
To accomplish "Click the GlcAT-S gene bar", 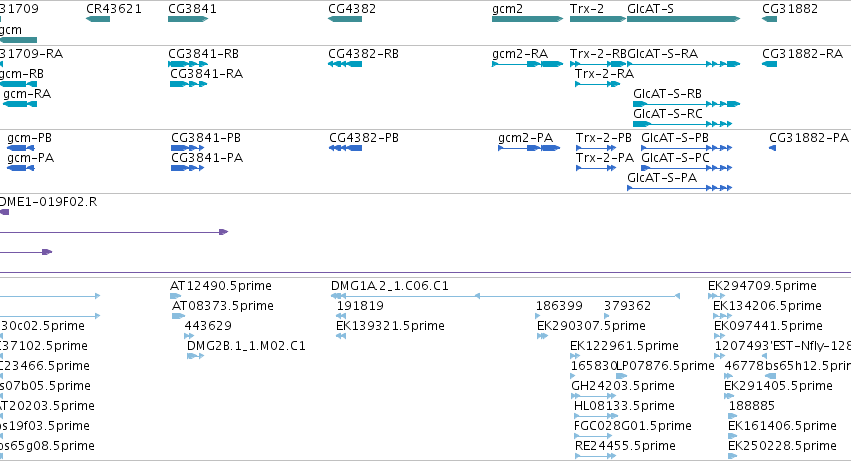I will click(x=683, y=19).
